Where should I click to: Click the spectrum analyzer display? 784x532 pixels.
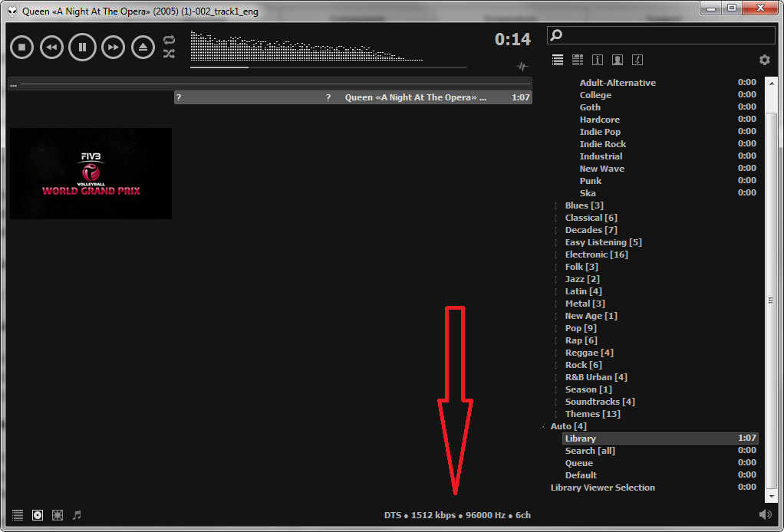[307, 46]
